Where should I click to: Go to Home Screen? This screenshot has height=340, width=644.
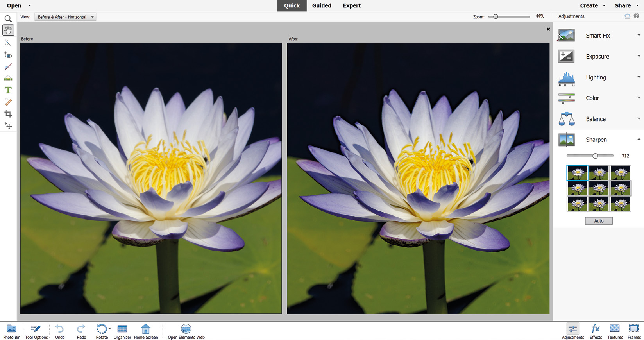146,331
